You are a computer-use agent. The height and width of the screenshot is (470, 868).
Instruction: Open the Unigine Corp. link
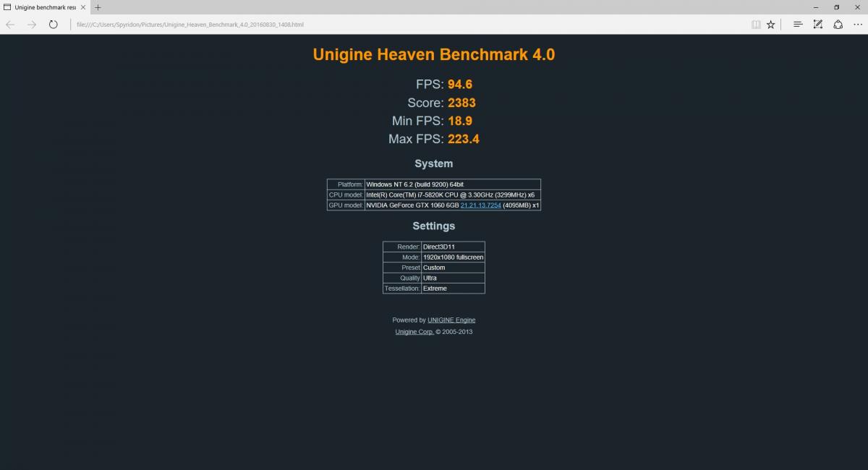414,332
